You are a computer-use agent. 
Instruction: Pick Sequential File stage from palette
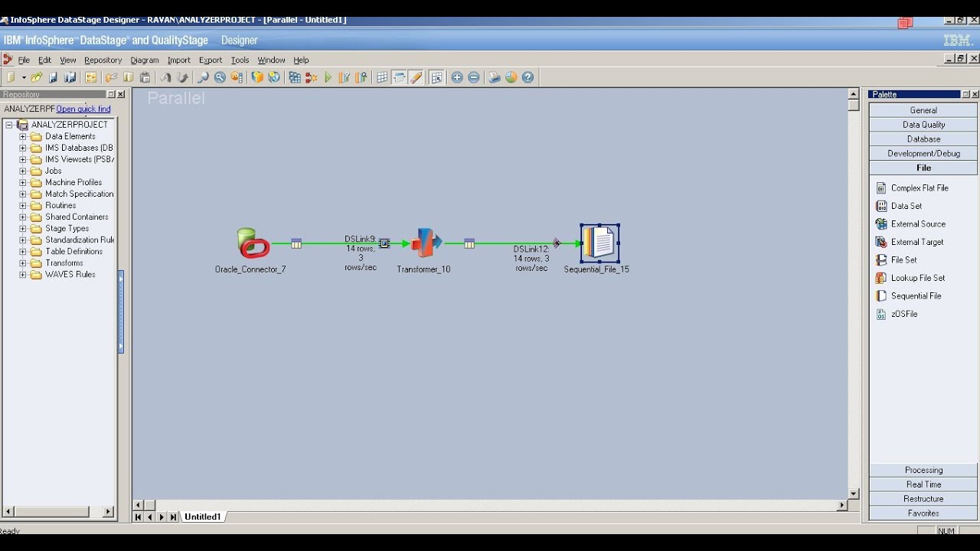click(x=916, y=296)
